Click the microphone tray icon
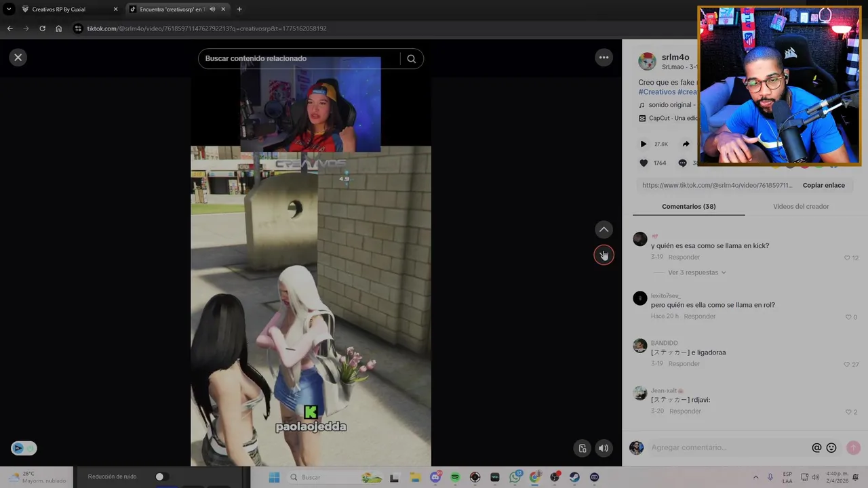The image size is (868, 488). tap(770, 477)
